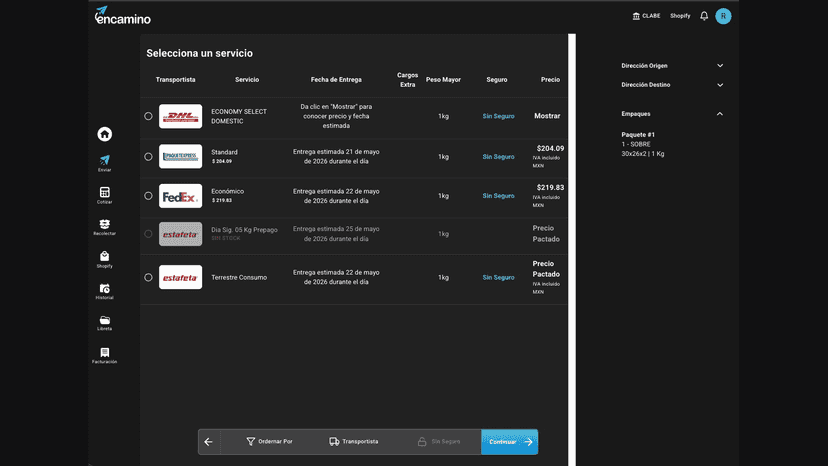The image size is (828, 466).
Task: Click the Continuar button
Action: 510,442
